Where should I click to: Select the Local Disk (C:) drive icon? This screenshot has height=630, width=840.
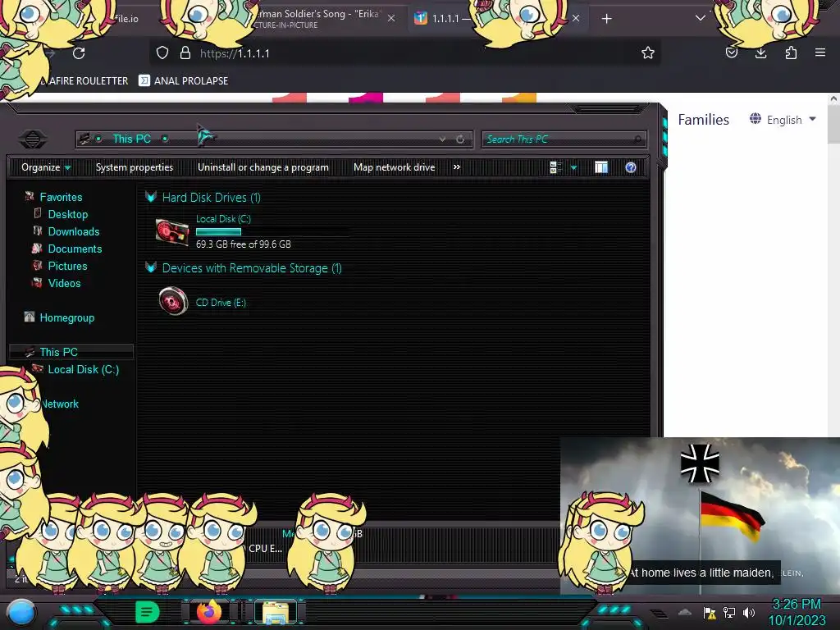(x=172, y=232)
